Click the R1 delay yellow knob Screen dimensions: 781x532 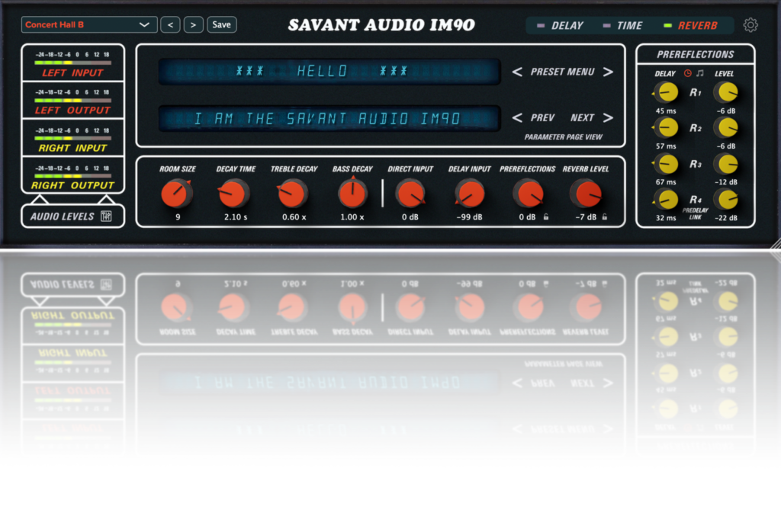pos(666,93)
